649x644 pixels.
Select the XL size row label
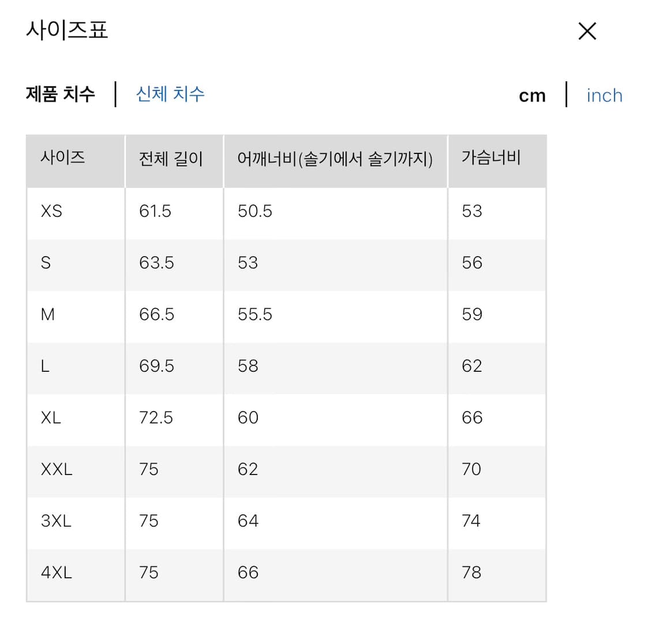coord(50,418)
